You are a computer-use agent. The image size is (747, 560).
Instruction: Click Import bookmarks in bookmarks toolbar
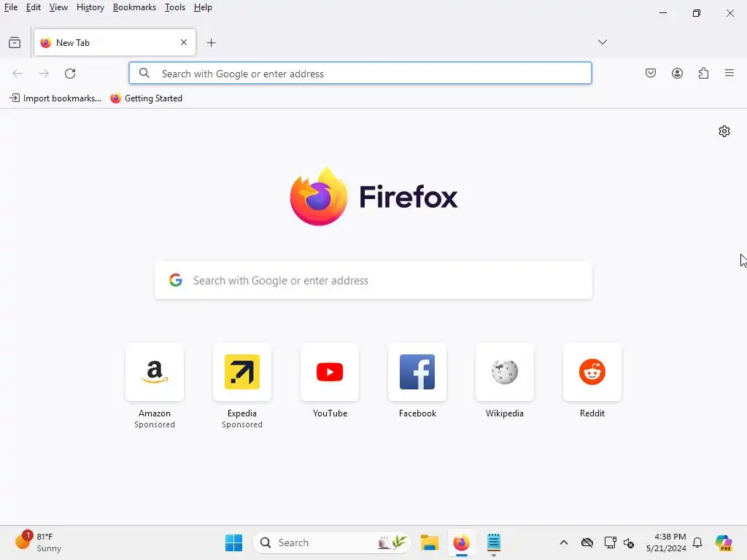point(55,98)
